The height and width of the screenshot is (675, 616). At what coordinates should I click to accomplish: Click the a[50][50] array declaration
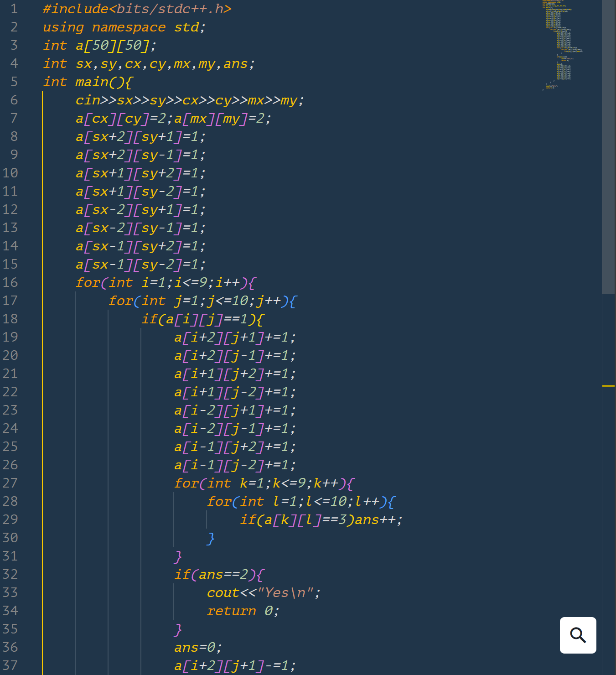115,46
